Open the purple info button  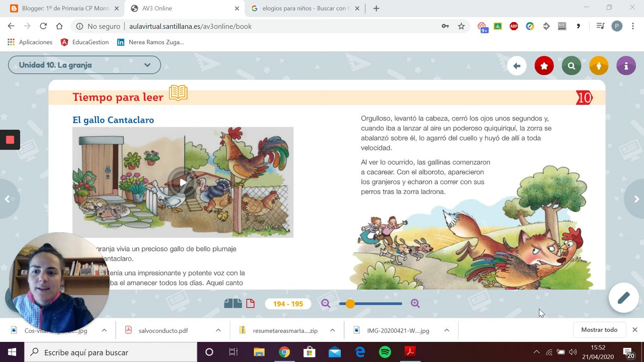[x=626, y=66]
